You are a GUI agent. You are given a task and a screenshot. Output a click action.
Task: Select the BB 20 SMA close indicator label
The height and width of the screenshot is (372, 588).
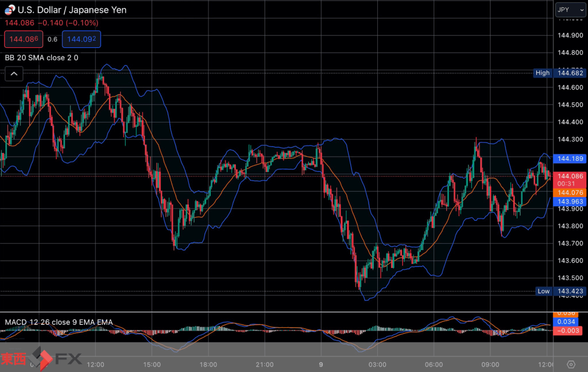point(41,58)
